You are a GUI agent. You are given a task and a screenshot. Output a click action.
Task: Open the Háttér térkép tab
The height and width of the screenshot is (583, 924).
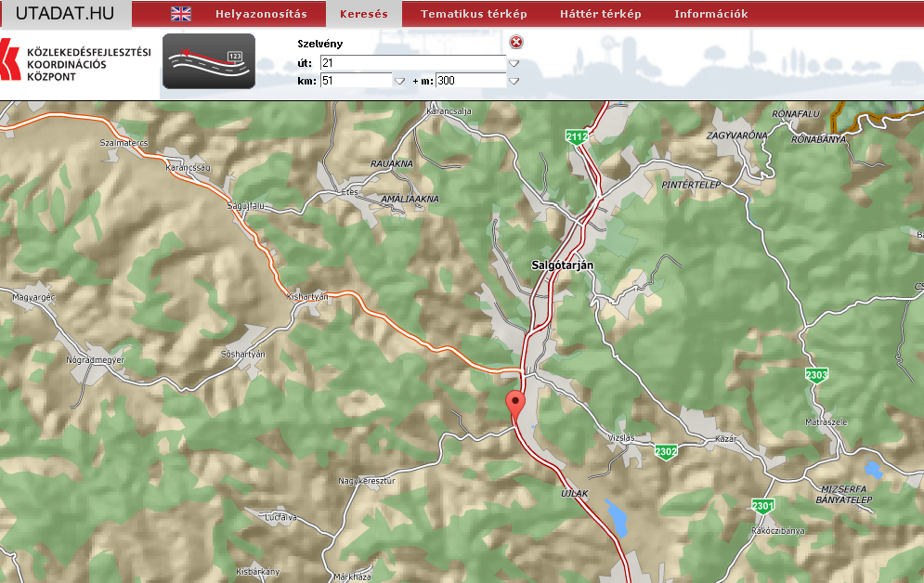pyautogui.click(x=600, y=14)
